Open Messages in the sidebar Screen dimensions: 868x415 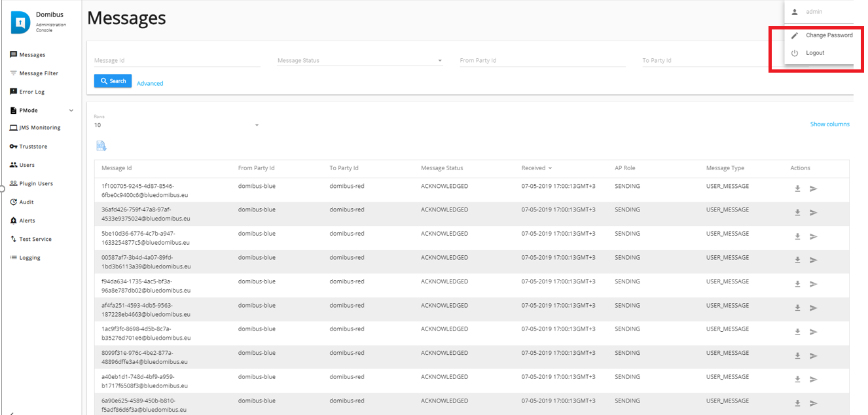tap(27, 55)
